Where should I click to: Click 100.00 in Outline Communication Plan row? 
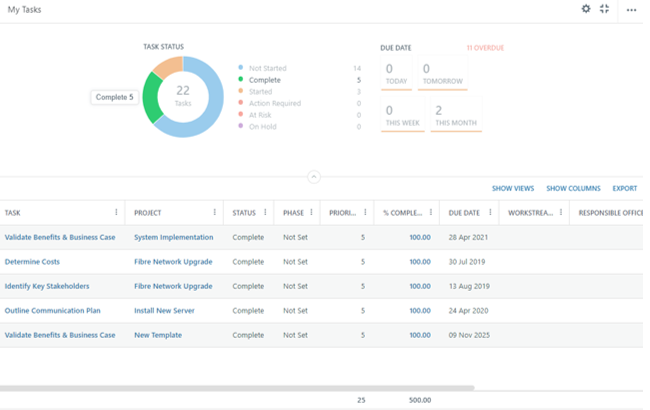[x=420, y=311]
